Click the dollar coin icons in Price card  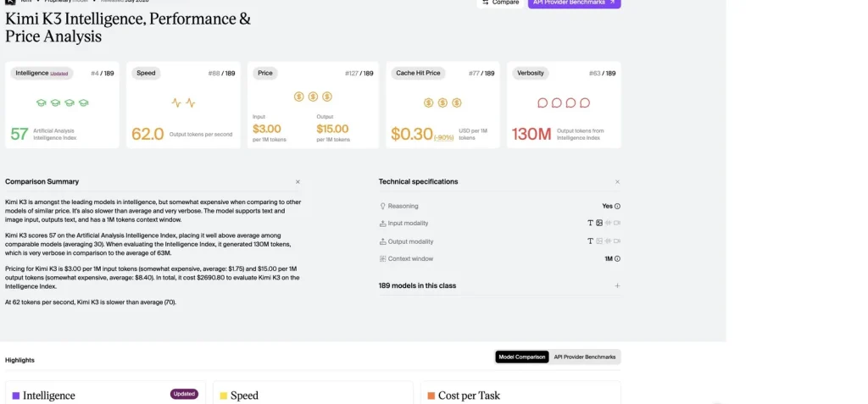click(x=313, y=97)
